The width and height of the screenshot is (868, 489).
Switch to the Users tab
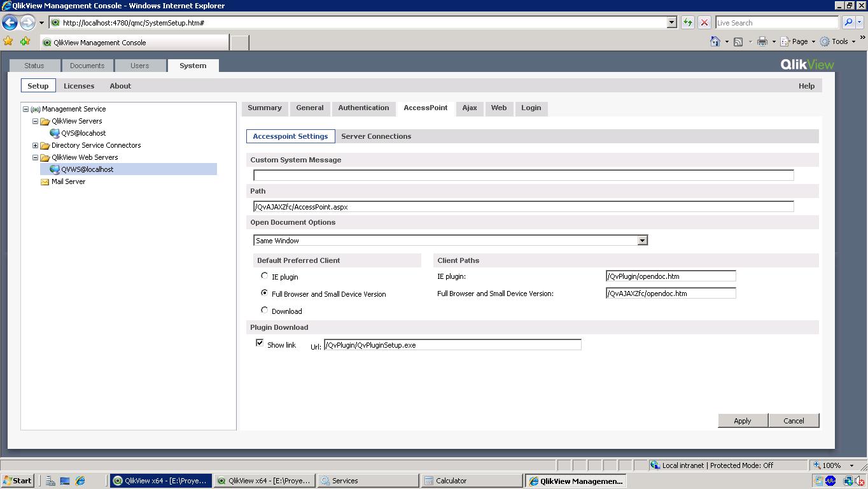pos(139,66)
